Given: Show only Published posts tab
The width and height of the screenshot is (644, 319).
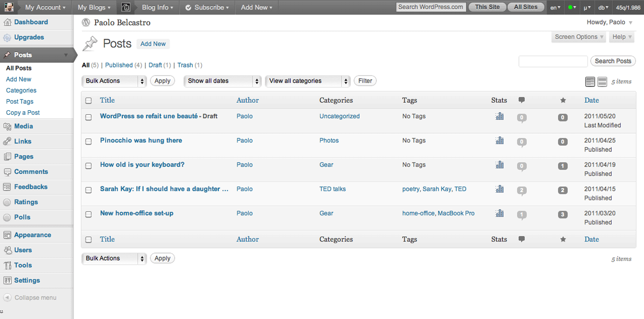Looking at the screenshot, I should pyautogui.click(x=119, y=65).
